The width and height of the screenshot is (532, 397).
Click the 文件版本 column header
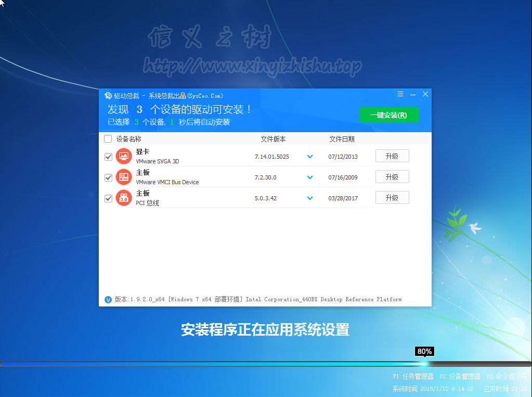click(273, 139)
